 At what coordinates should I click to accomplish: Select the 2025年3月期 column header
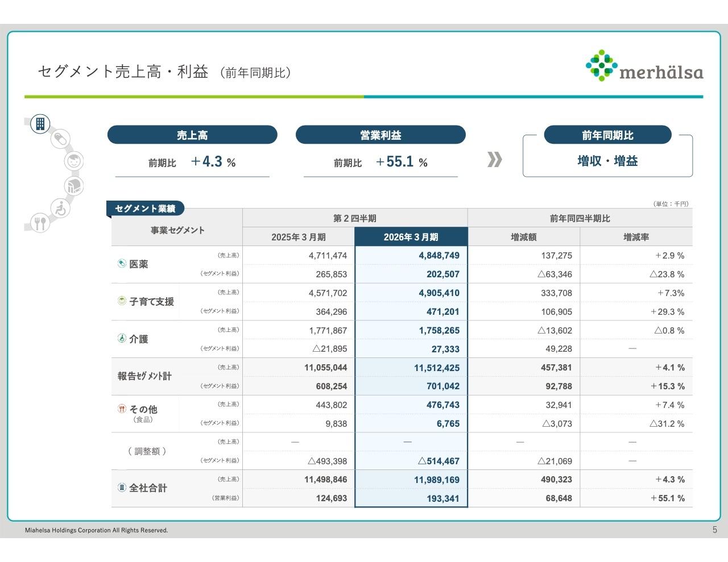(298, 237)
